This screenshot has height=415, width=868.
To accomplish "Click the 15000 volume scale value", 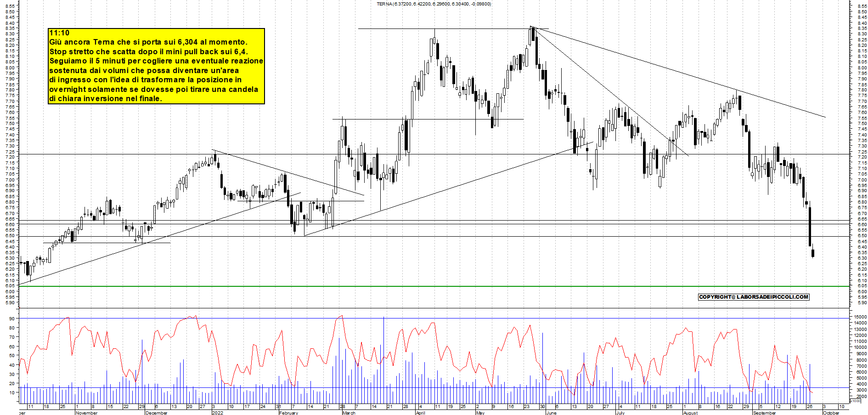I will pyautogui.click(x=860, y=317).
